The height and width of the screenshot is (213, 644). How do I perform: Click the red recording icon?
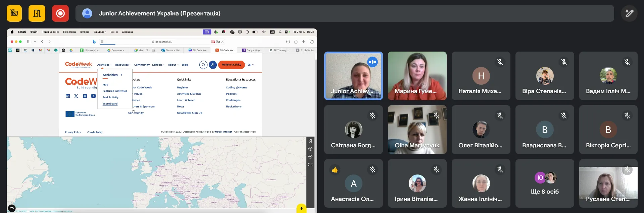point(60,13)
